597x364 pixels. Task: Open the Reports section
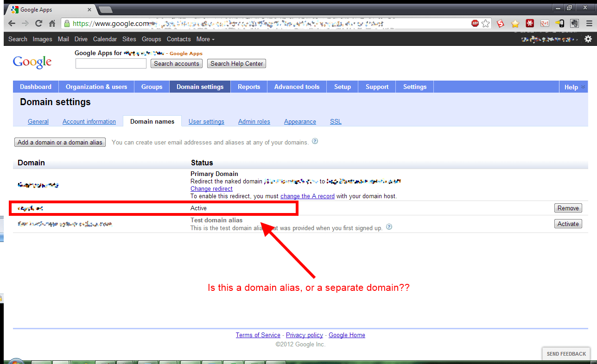tap(249, 87)
